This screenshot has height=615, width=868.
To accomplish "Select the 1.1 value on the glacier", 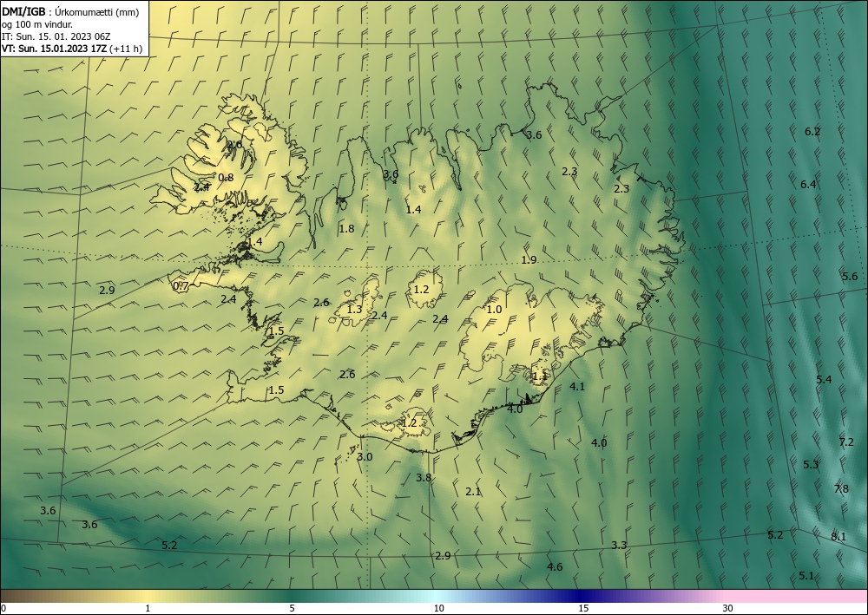I will [539, 376].
